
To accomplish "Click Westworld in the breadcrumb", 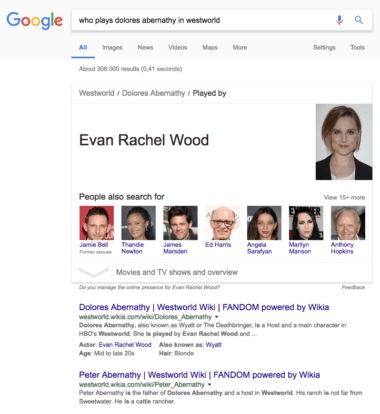I will 97,93.
